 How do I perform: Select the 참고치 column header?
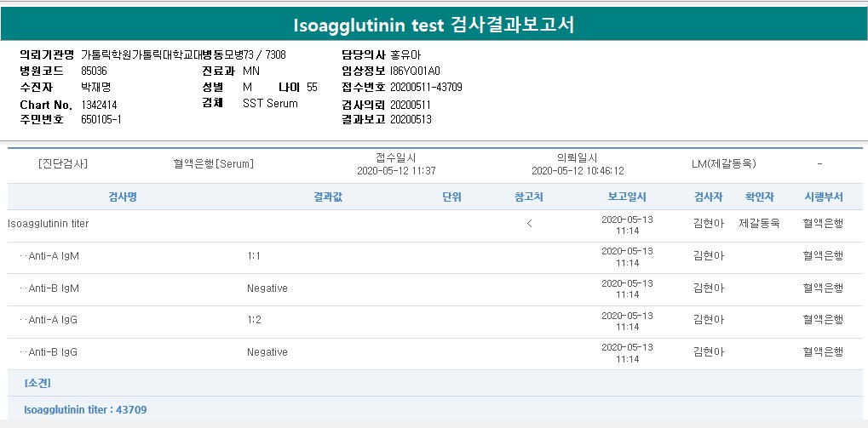pyautogui.click(x=529, y=197)
